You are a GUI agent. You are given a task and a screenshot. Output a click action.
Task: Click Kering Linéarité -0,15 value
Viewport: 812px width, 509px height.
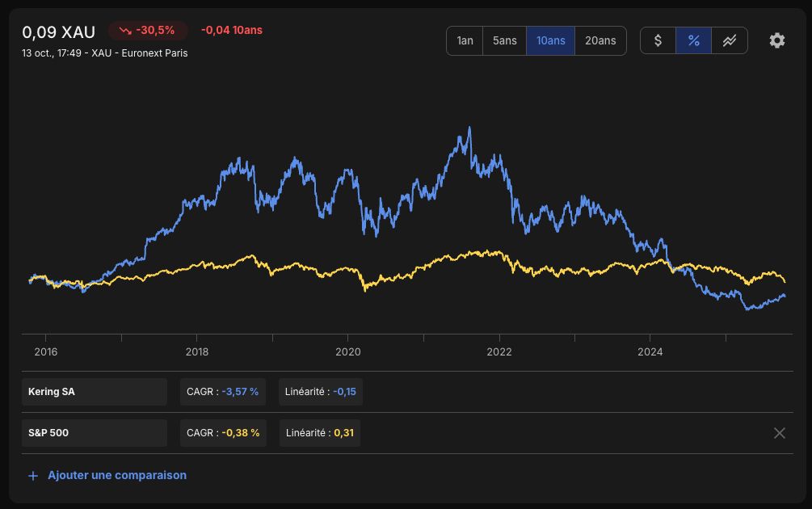[x=344, y=392]
